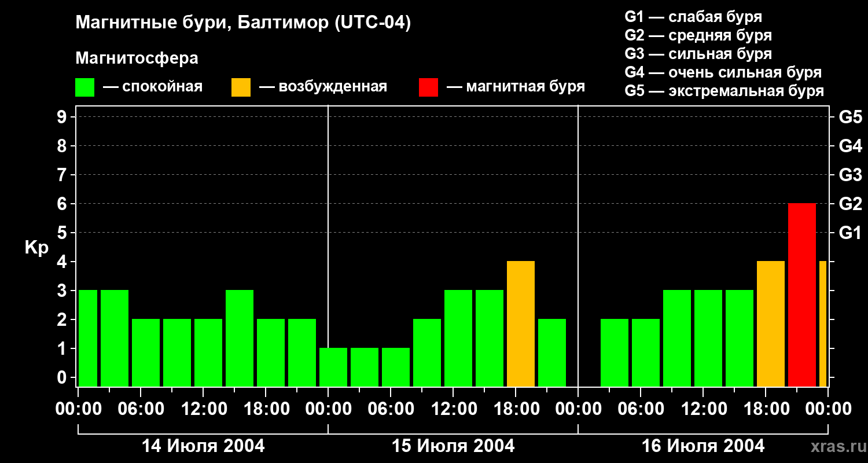Click the G2 label on right axis

(x=850, y=204)
